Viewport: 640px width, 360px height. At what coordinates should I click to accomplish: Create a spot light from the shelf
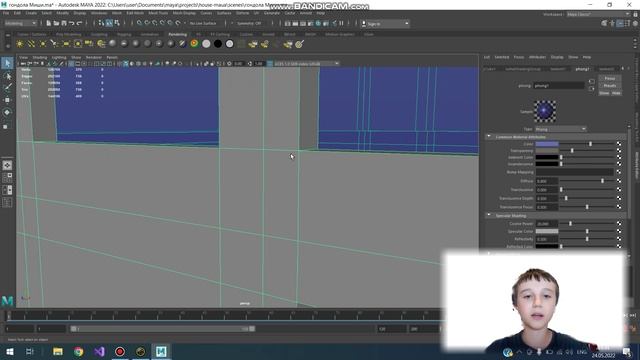coord(54,44)
